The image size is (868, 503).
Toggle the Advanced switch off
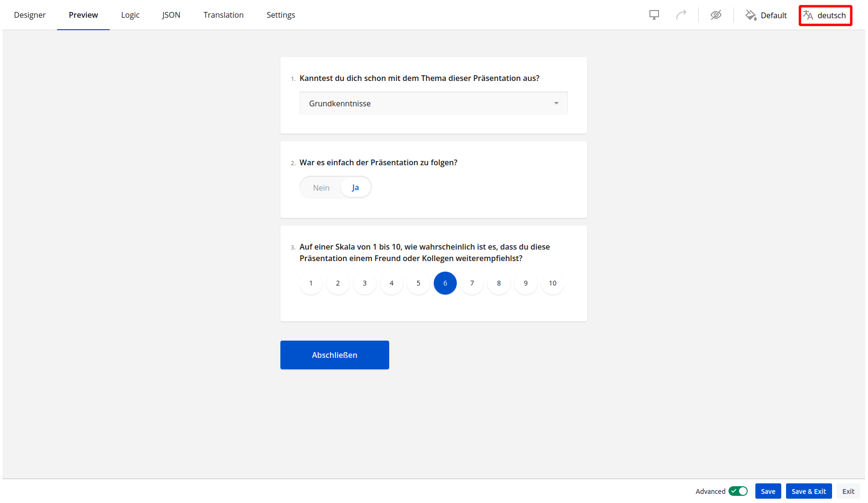click(x=738, y=491)
